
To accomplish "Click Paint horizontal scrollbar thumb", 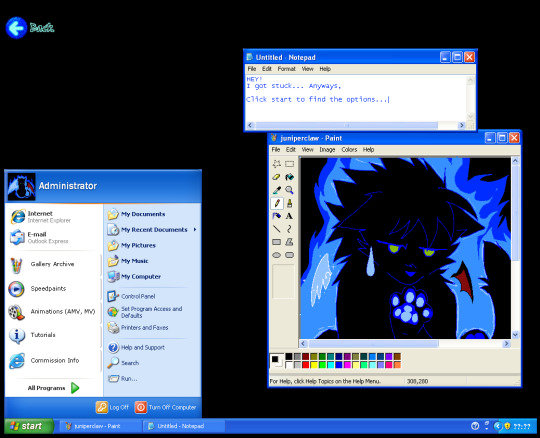I will (373, 344).
